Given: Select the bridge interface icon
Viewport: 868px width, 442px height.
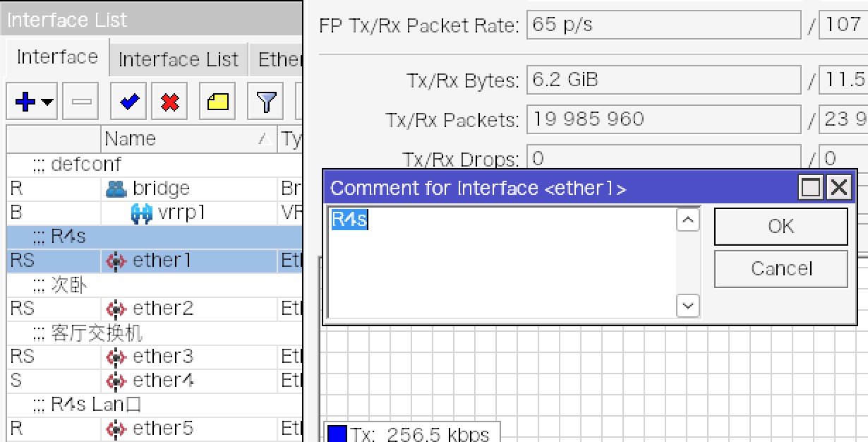Looking at the screenshot, I should coord(114,189).
